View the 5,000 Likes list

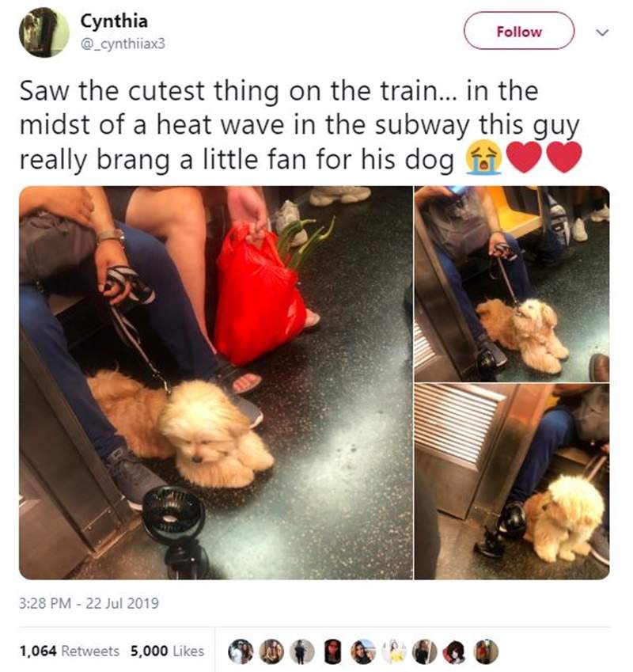(168, 651)
